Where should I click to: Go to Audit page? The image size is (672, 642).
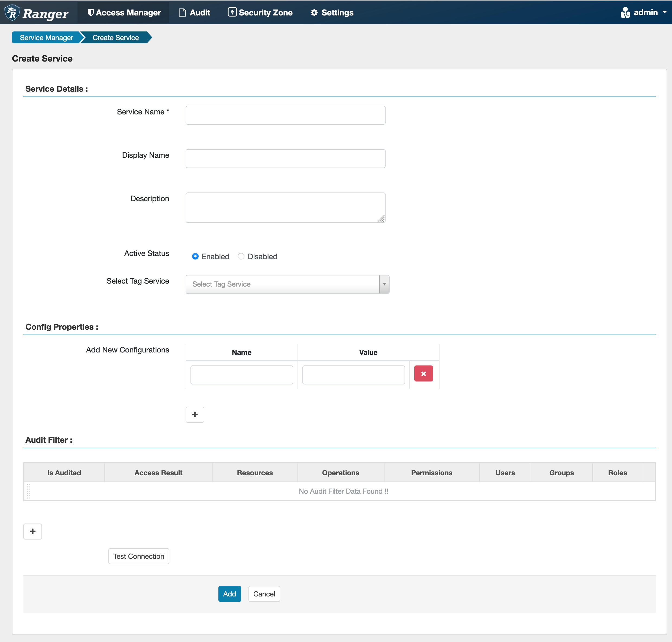(195, 13)
